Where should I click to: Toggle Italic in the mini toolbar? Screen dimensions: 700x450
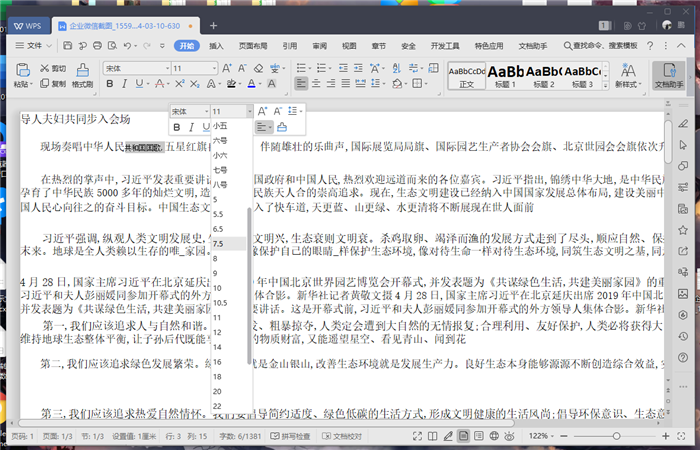coord(192,128)
